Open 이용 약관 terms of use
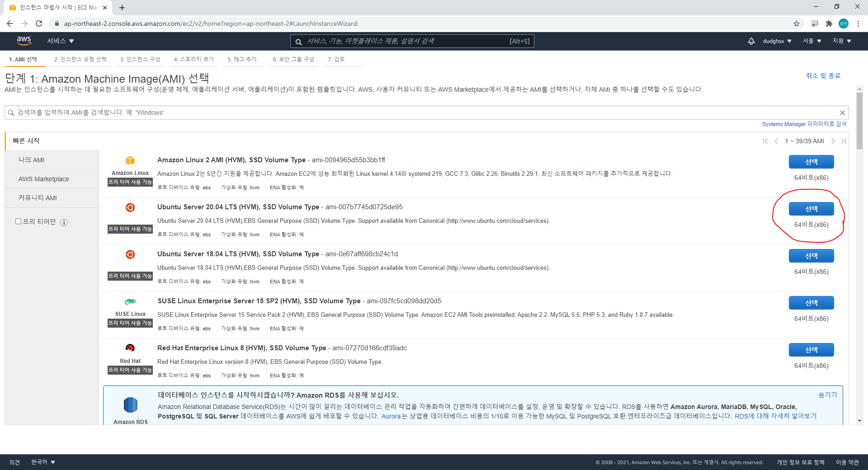This screenshot has width=868, height=470. click(847, 462)
